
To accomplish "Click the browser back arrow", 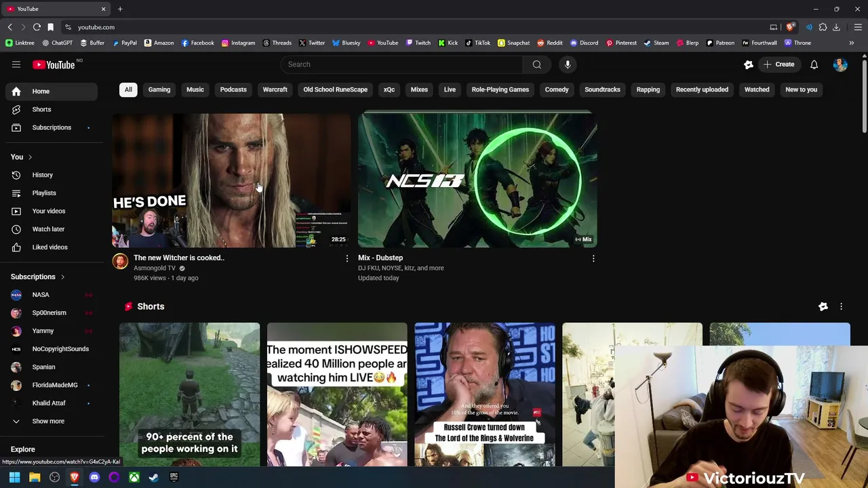I will [9, 27].
